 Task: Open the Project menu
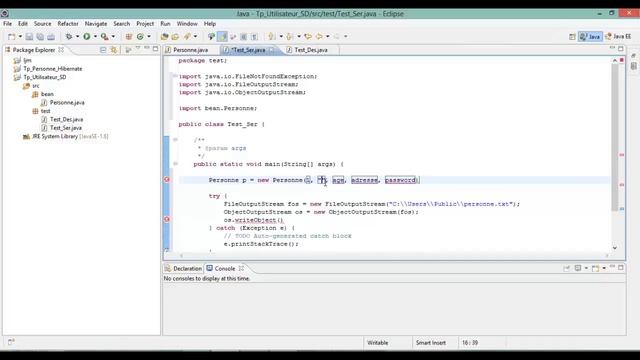coord(145,24)
